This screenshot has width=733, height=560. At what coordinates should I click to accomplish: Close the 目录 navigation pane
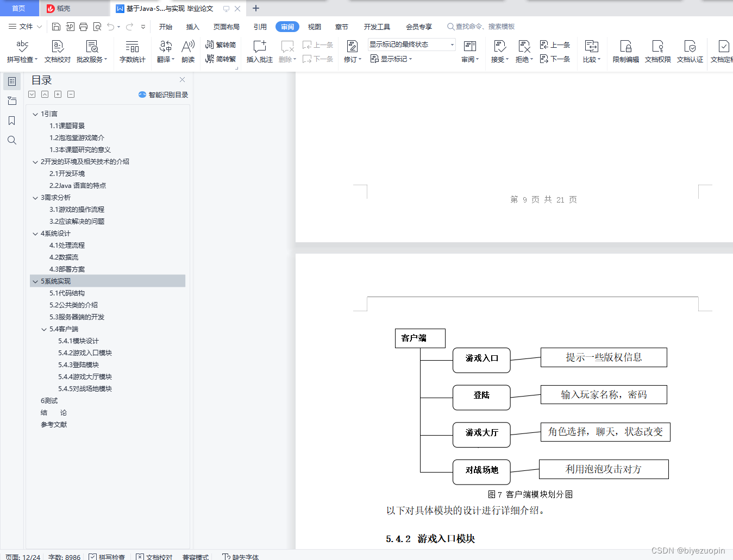coord(183,79)
